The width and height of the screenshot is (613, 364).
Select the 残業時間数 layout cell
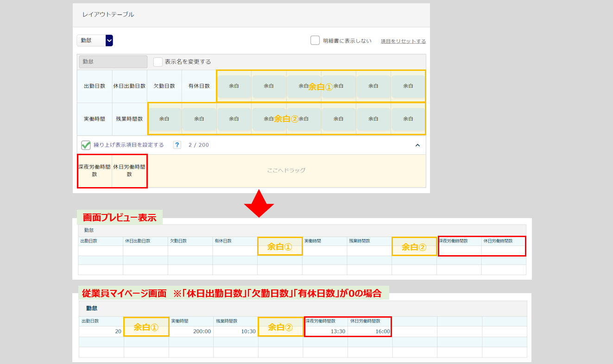(x=129, y=119)
